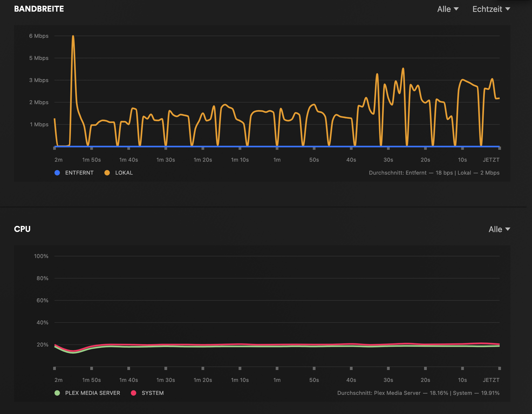Toggle the Entfernt blue legend dot

tap(57, 173)
